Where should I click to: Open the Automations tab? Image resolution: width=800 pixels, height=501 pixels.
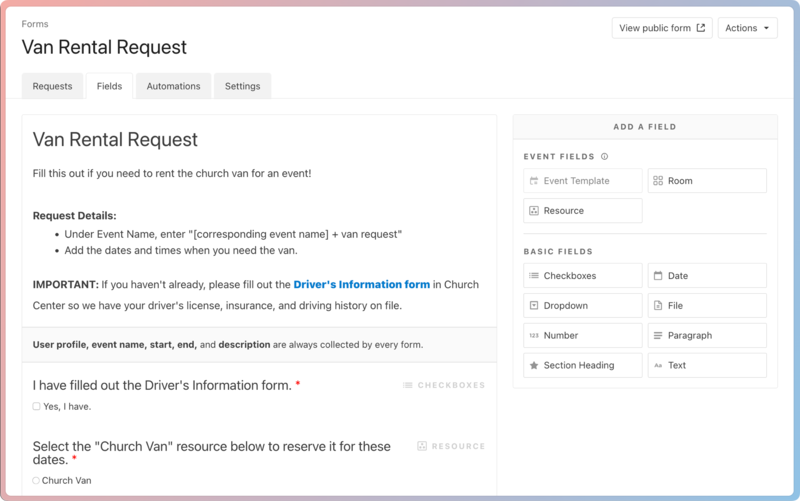(173, 86)
